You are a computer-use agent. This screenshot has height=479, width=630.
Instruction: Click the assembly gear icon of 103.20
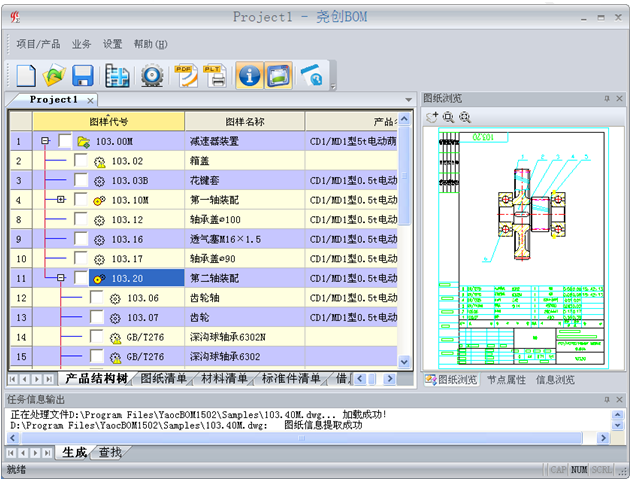pos(99,278)
